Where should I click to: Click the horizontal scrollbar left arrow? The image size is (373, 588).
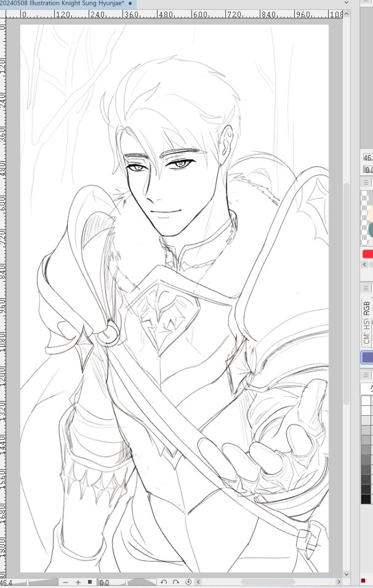[x=199, y=582]
